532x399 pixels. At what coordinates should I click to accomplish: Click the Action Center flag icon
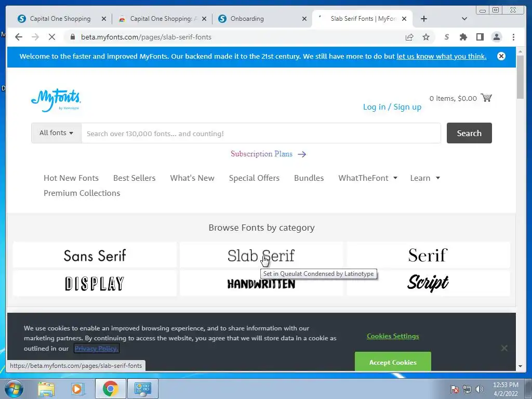click(x=454, y=389)
